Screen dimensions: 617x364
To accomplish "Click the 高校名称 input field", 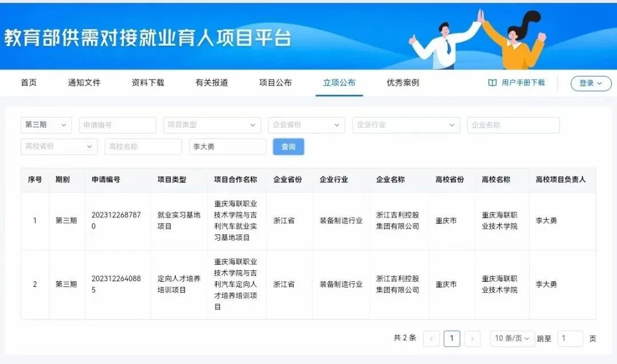I will click(143, 147).
